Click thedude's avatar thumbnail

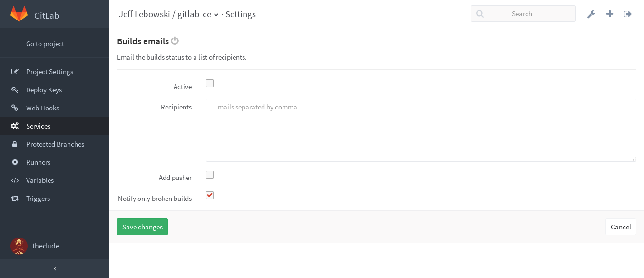(x=19, y=246)
